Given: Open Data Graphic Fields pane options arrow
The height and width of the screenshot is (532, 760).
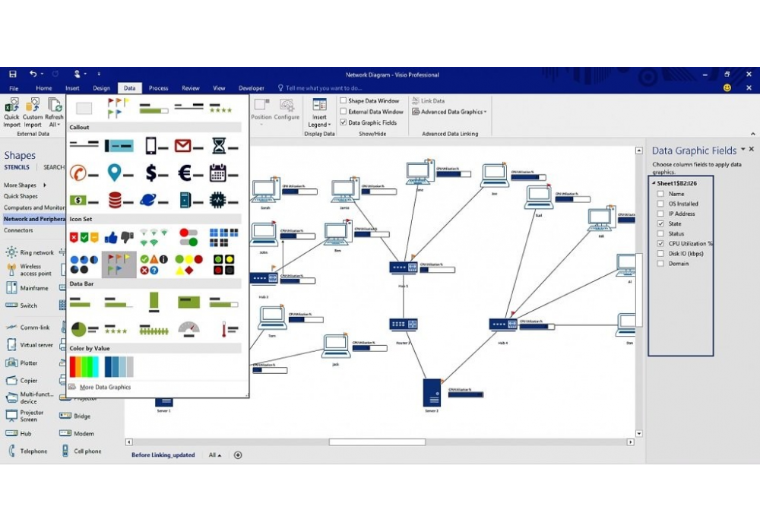Looking at the screenshot, I should [x=743, y=150].
